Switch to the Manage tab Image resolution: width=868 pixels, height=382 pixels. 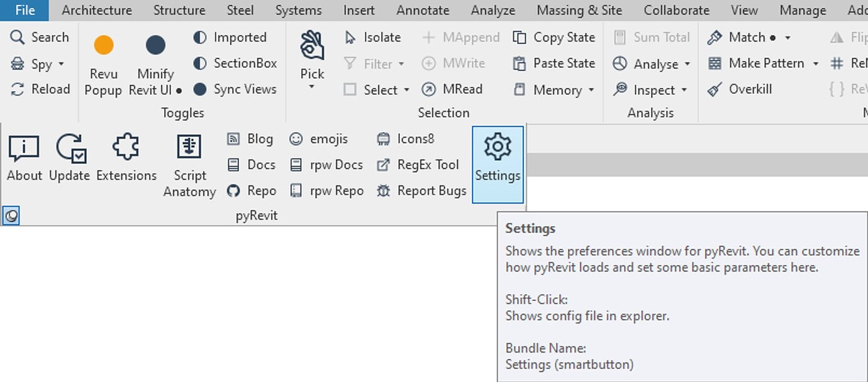[x=803, y=10]
